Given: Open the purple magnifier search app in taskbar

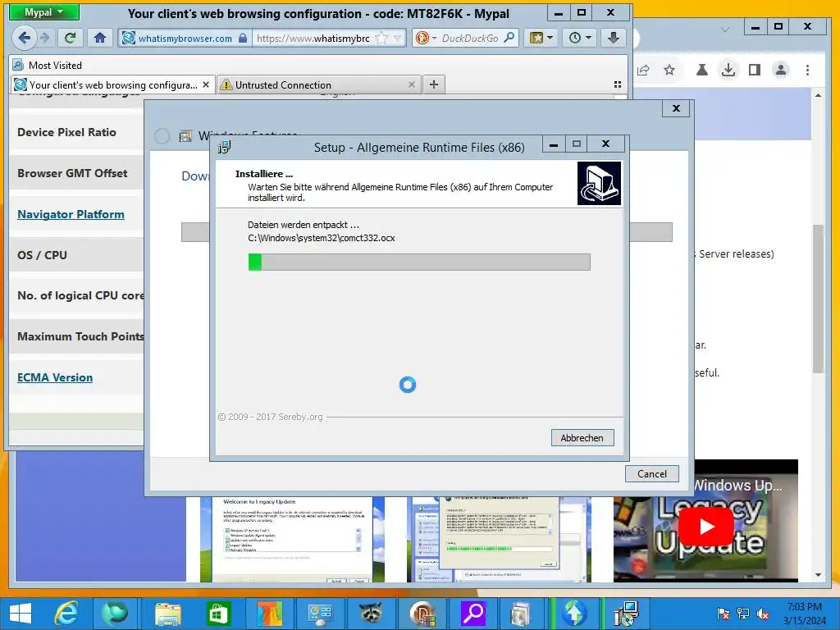Looking at the screenshot, I should coord(473,614).
